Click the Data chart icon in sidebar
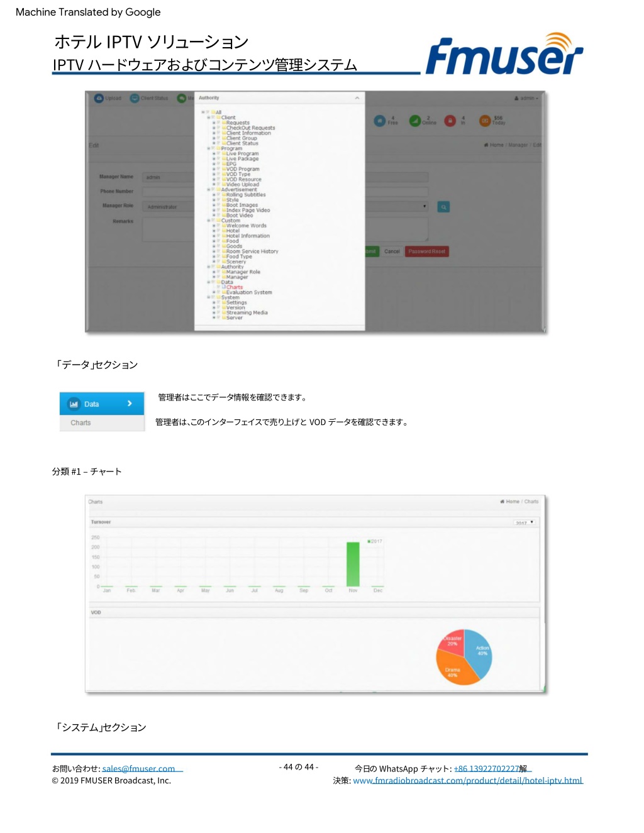 coord(74,404)
